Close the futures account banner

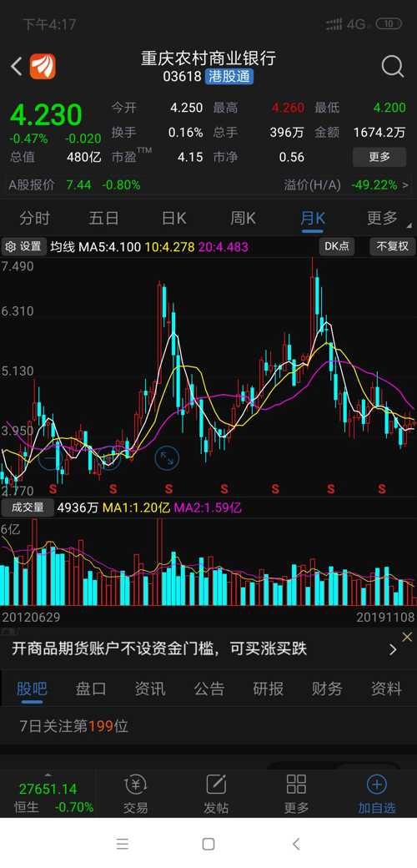(x=407, y=637)
